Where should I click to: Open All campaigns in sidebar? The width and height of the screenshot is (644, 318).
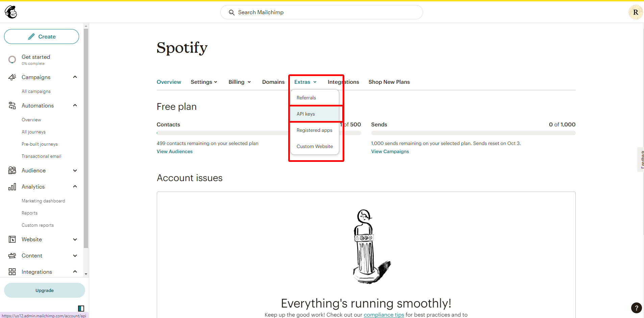coord(36,91)
